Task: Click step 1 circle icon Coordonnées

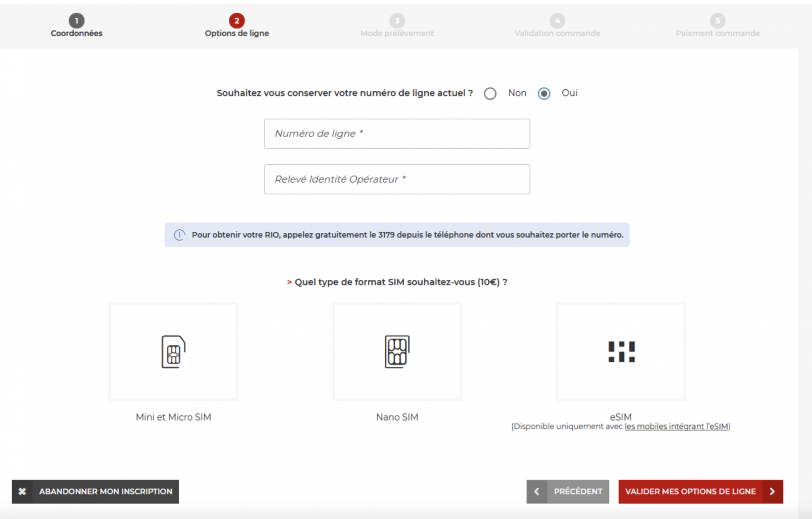Action: tap(77, 21)
